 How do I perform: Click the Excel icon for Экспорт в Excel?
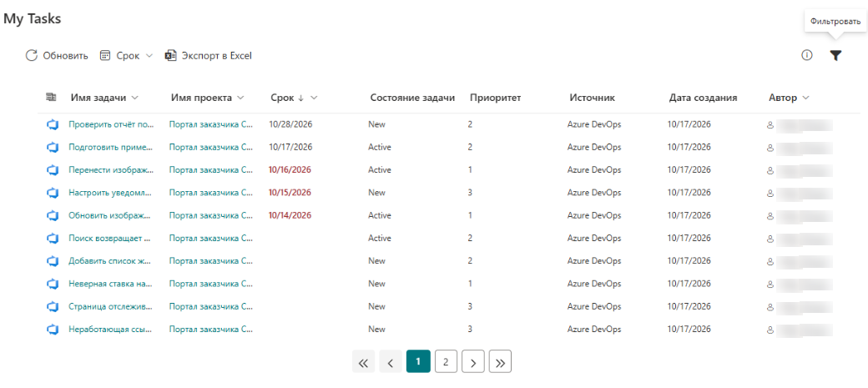[x=170, y=55]
